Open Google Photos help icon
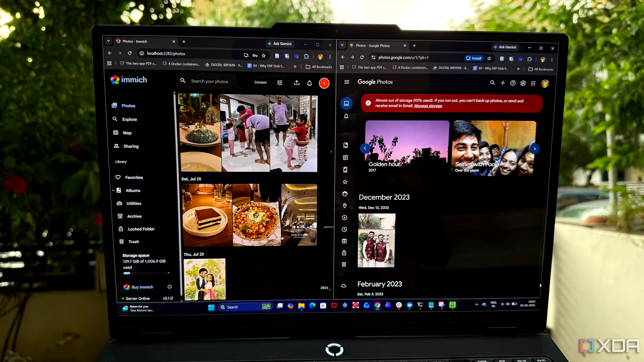 click(513, 83)
